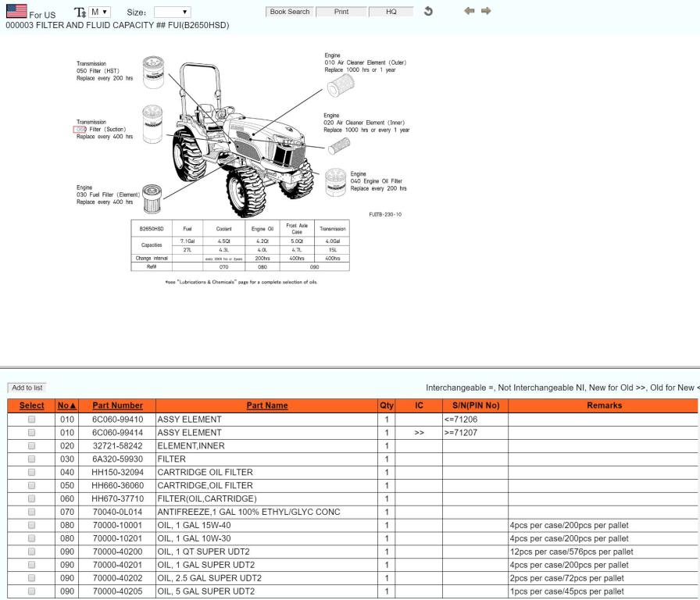
Task: Click the 040 Engine Oil Filter label
Action: pyautogui.click(x=377, y=181)
